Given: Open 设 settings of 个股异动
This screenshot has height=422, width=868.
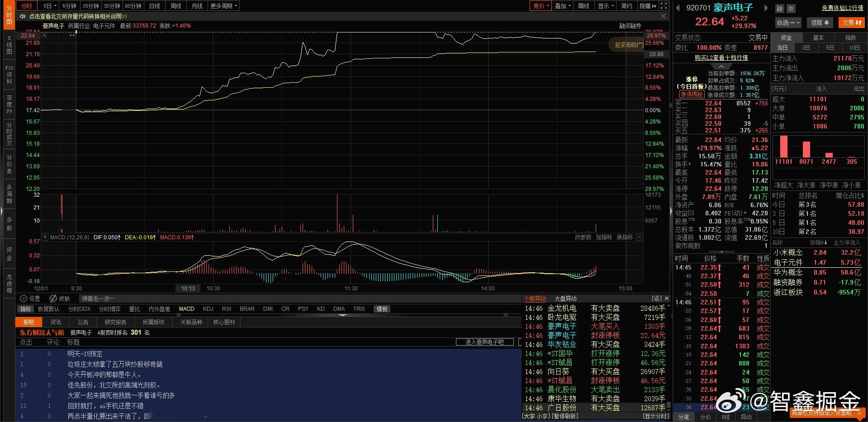Looking at the screenshot, I should click(x=656, y=299).
